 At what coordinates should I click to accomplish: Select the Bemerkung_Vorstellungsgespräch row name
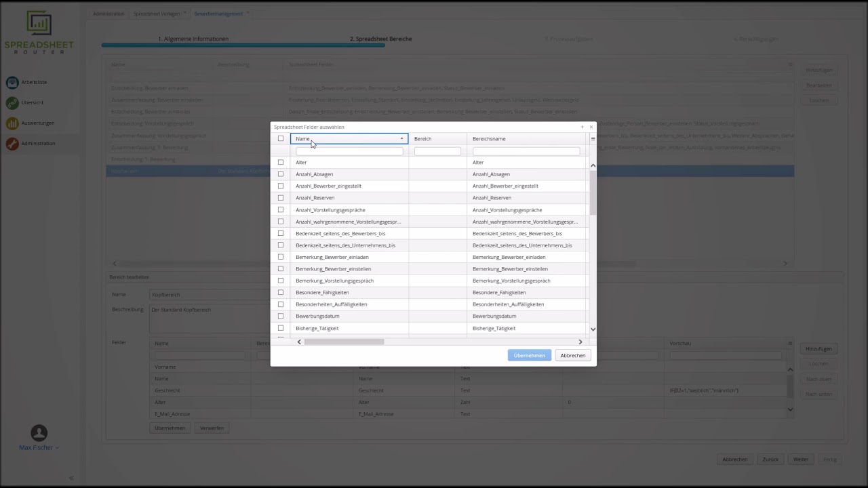pos(334,281)
